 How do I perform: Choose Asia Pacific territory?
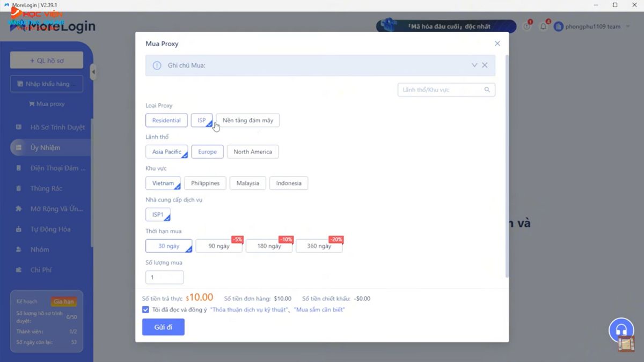pyautogui.click(x=166, y=152)
